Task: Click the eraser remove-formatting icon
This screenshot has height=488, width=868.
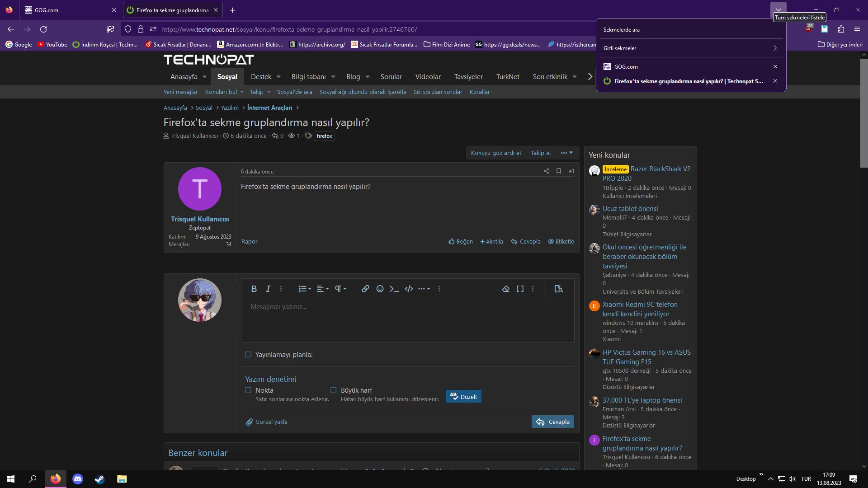Action: [506, 289]
